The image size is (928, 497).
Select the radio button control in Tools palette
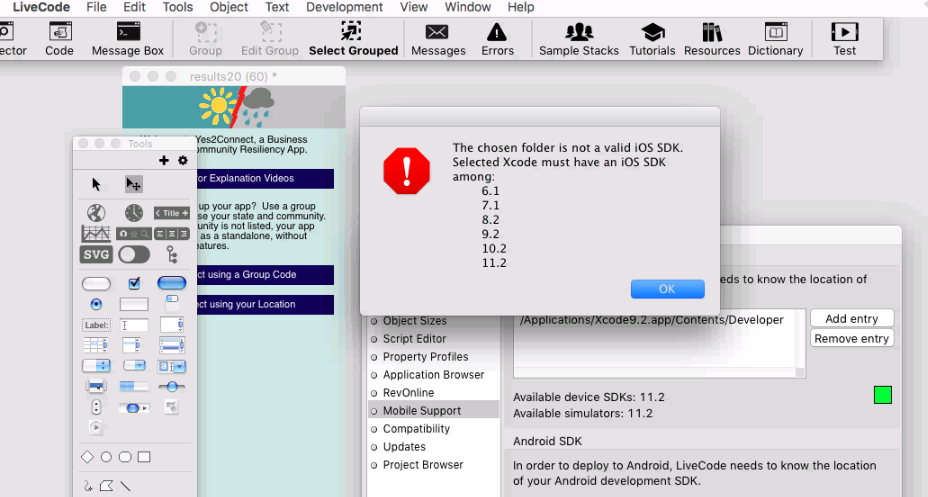tap(96, 304)
